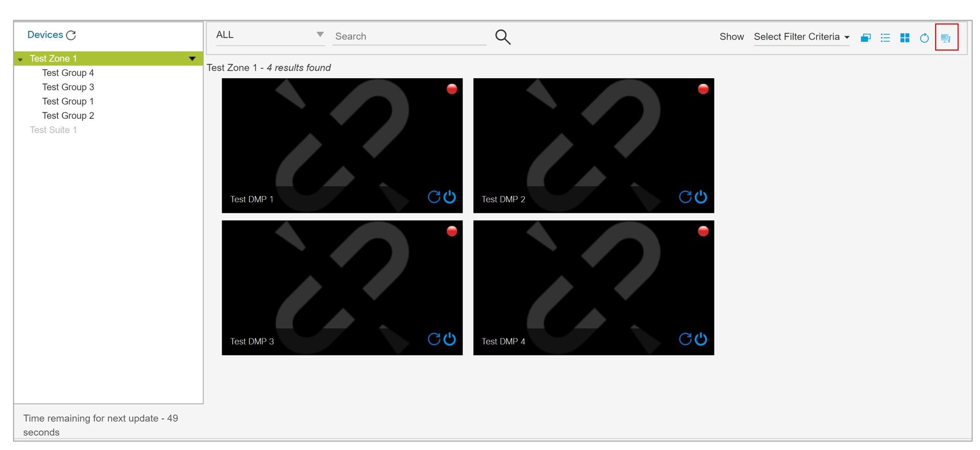Switch to list view

(x=885, y=38)
